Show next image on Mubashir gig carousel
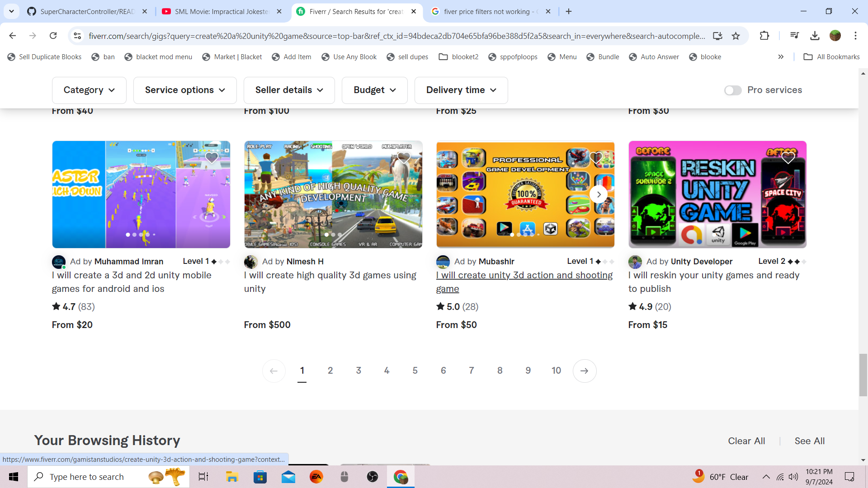This screenshot has height=488, width=868. click(x=599, y=195)
